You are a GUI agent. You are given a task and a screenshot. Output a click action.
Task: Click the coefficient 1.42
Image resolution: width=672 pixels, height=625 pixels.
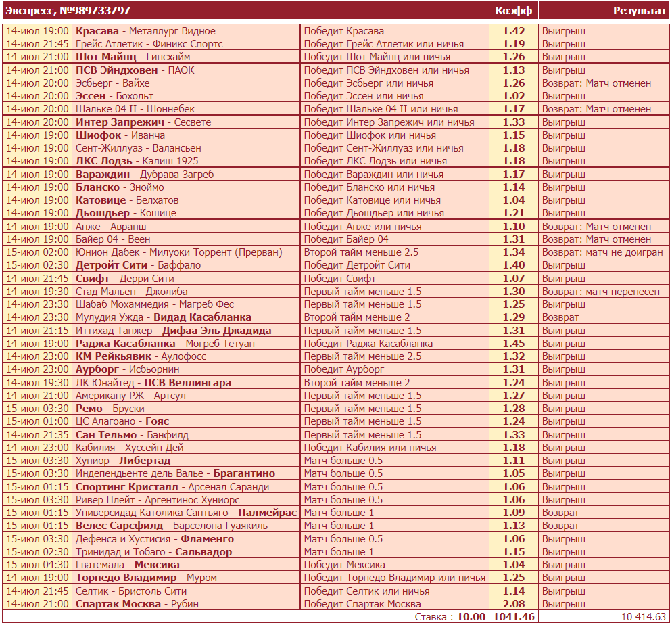click(x=513, y=31)
